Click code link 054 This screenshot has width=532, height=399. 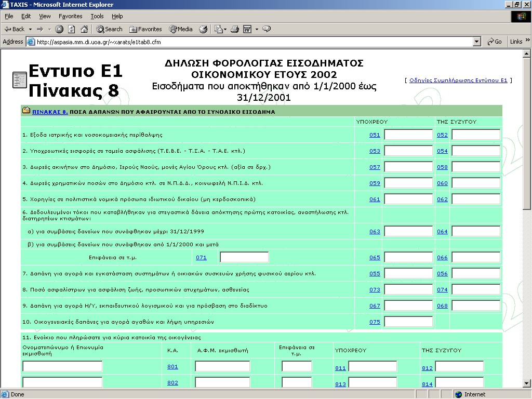click(442, 151)
